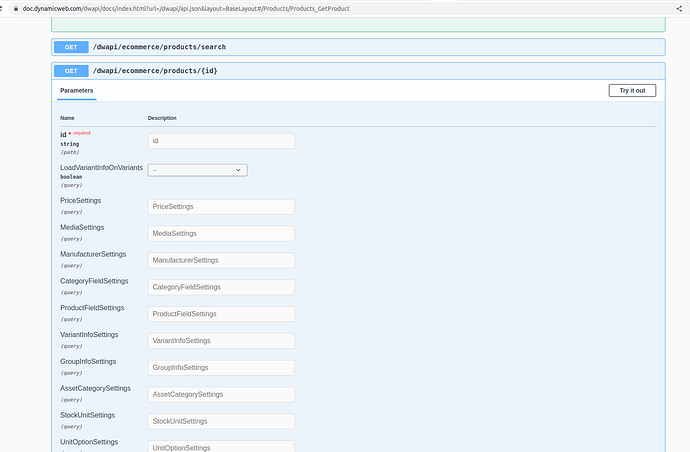The height and width of the screenshot is (452, 690).
Task: Click the Description column header
Action: [x=162, y=118]
